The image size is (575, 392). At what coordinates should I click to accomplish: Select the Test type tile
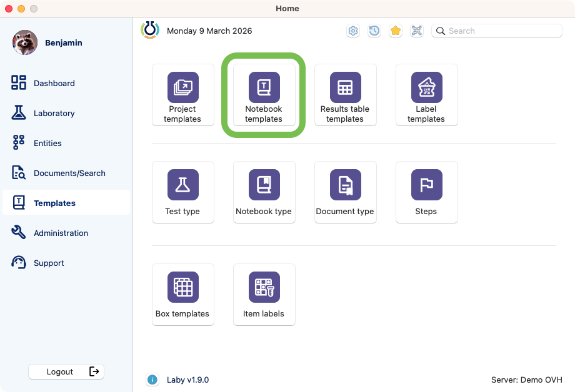click(x=182, y=192)
